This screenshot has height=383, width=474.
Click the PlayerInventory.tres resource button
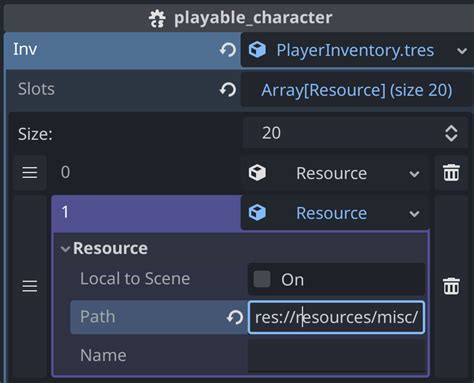click(x=357, y=50)
